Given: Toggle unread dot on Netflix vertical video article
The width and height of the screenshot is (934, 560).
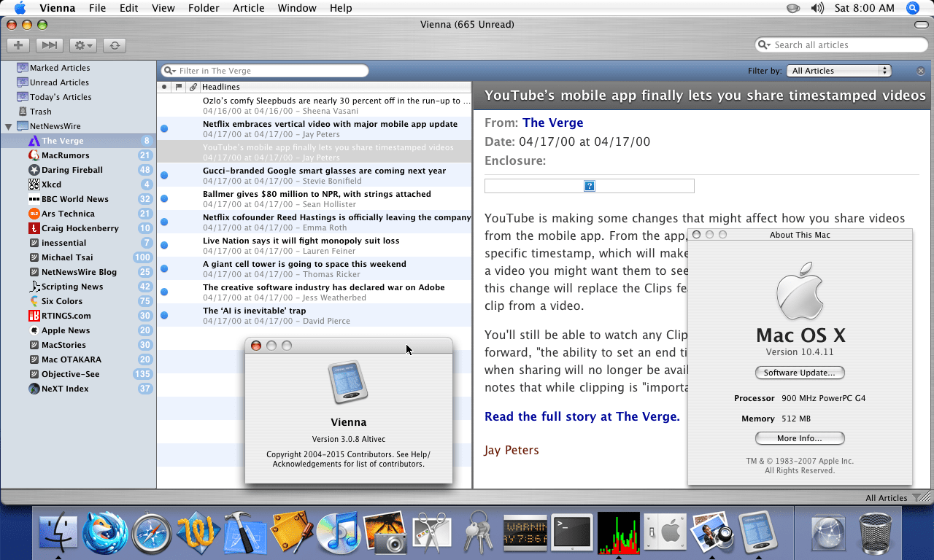Looking at the screenshot, I should (x=164, y=129).
